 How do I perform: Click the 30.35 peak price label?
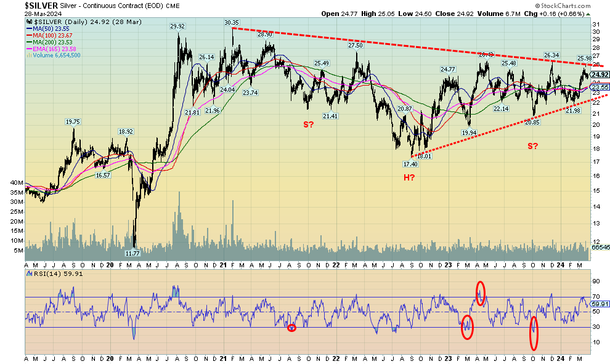pyautogui.click(x=232, y=23)
